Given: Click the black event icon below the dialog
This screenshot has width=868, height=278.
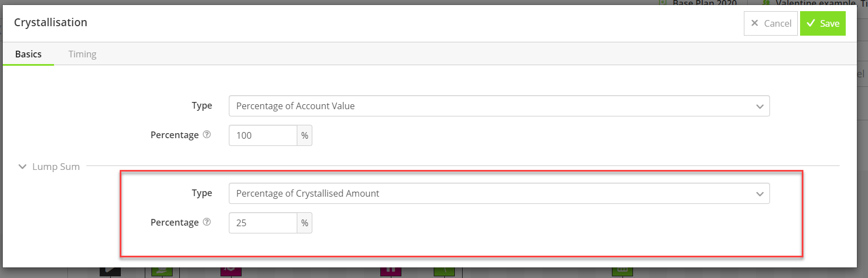Looking at the screenshot, I should pos(110,271).
